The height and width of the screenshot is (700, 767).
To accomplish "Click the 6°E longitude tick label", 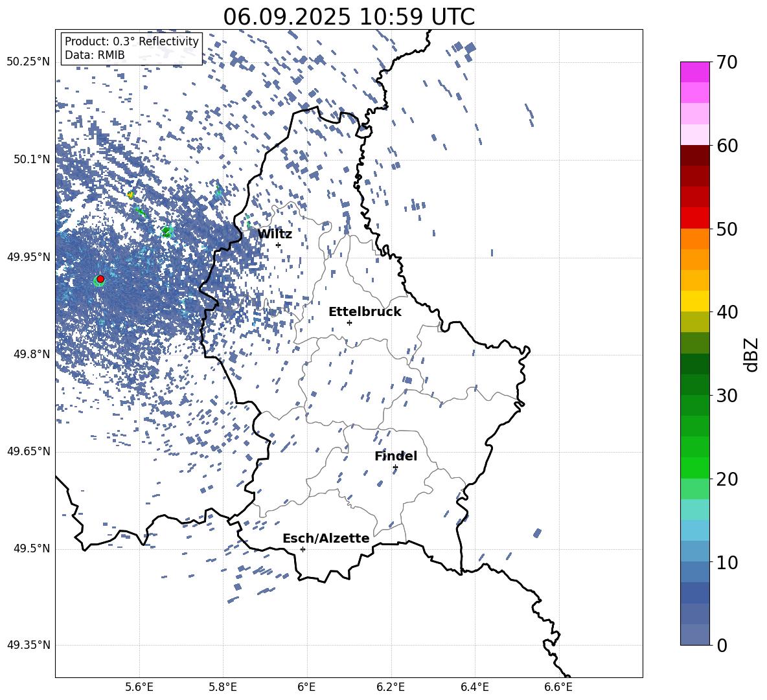I will coord(306,687).
